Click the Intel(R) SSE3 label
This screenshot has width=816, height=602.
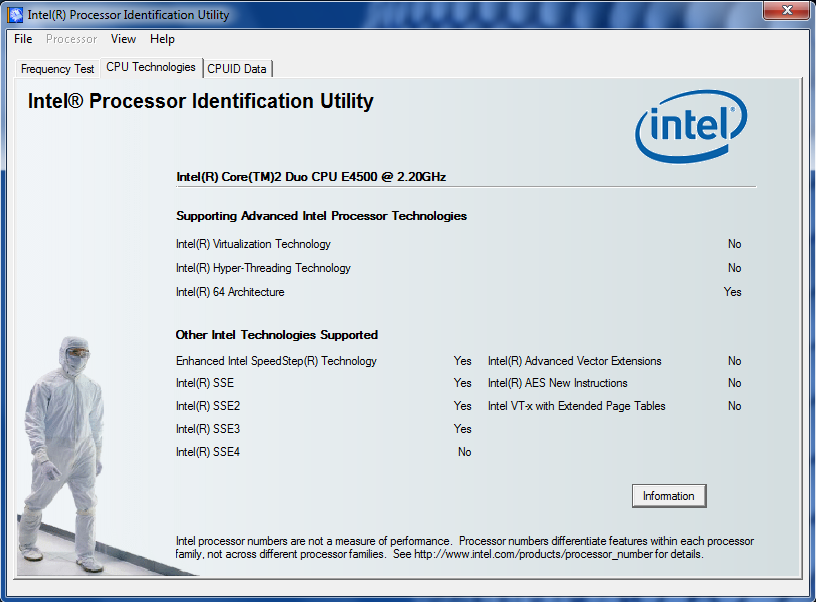click(208, 429)
